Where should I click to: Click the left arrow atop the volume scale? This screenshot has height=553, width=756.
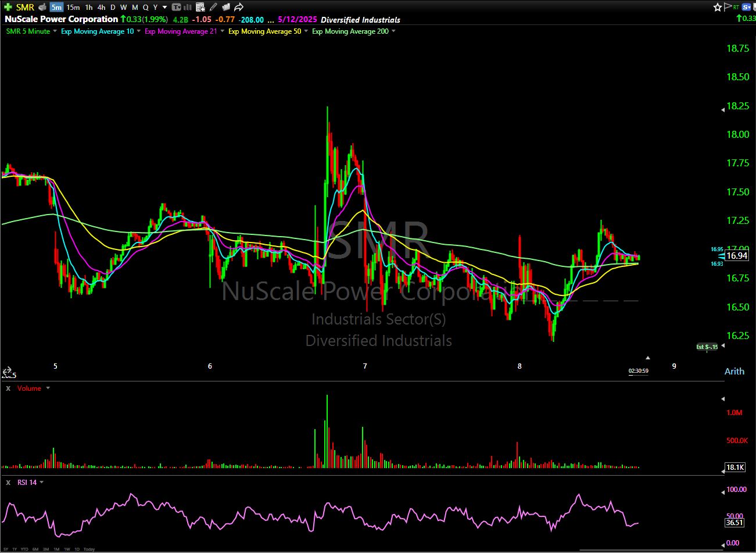coord(723,399)
